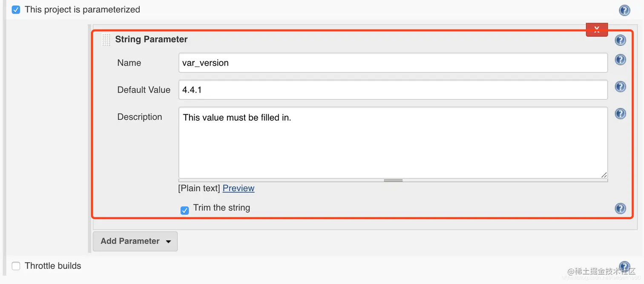Click the 'String Parameter' section heading
The image size is (644, 284).
point(151,39)
